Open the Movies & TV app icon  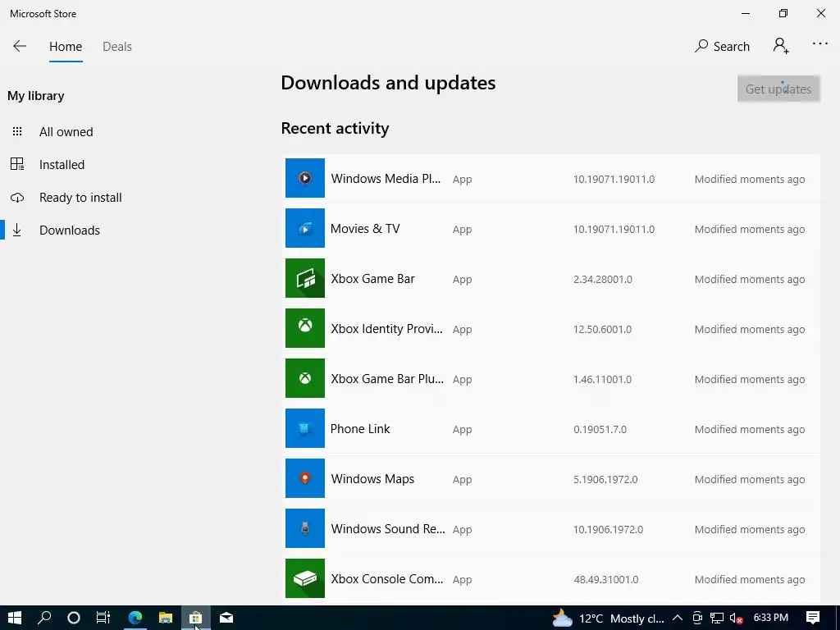(305, 228)
